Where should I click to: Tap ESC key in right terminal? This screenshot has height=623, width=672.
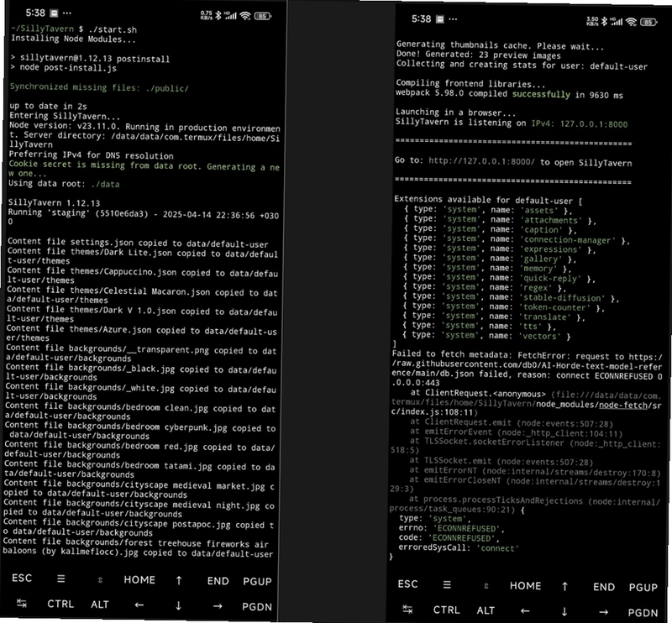pyautogui.click(x=407, y=584)
